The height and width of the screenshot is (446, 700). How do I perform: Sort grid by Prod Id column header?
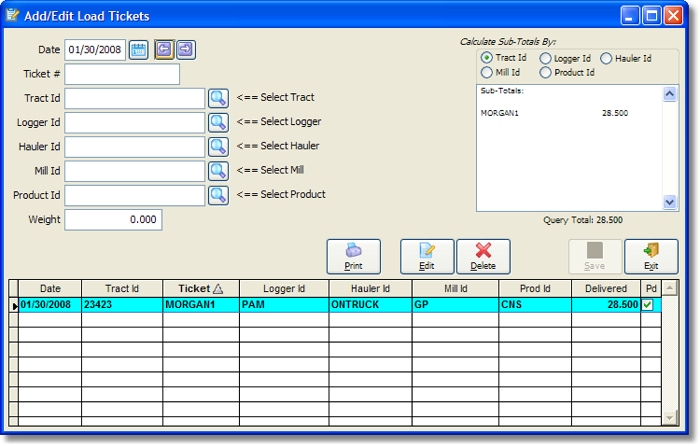(x=535, y=288)
